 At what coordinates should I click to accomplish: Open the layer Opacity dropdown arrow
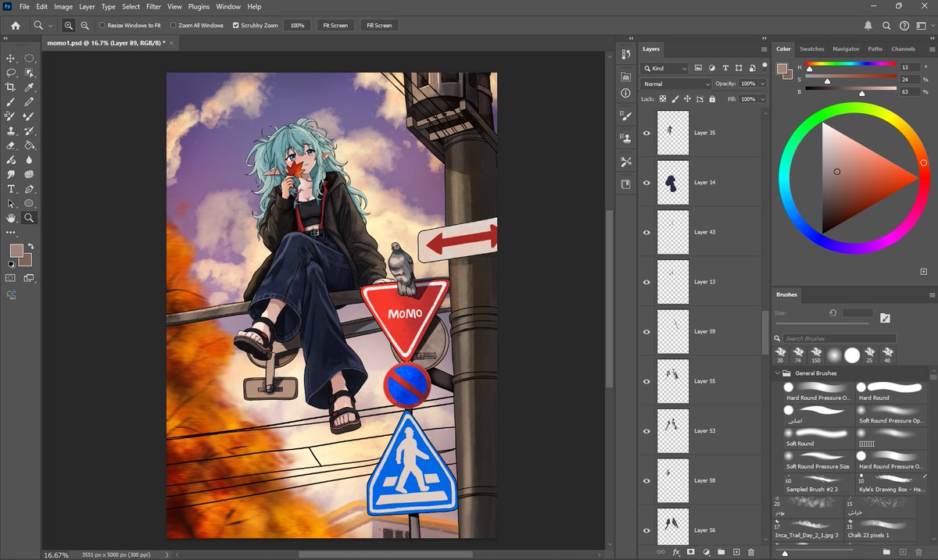[762, 84]
